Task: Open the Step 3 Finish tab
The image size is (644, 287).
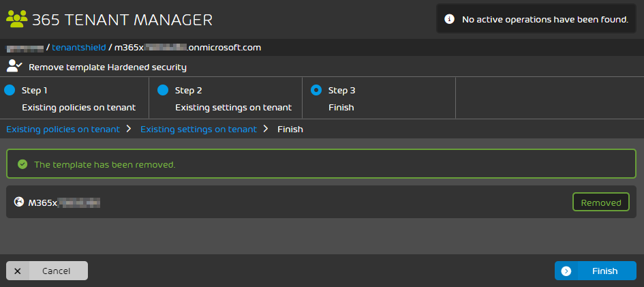Action: [x=379, y=98]
